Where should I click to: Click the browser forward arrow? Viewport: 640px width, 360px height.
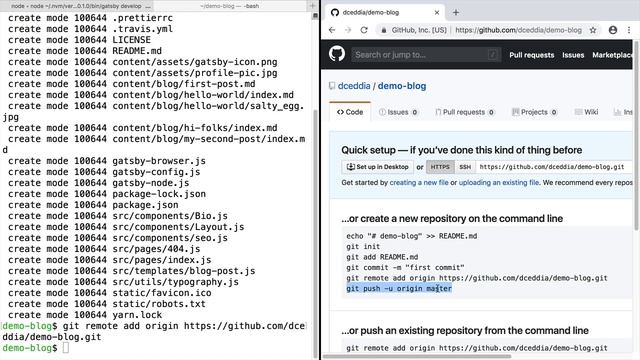pyautogui.click(x=348, y=30)
